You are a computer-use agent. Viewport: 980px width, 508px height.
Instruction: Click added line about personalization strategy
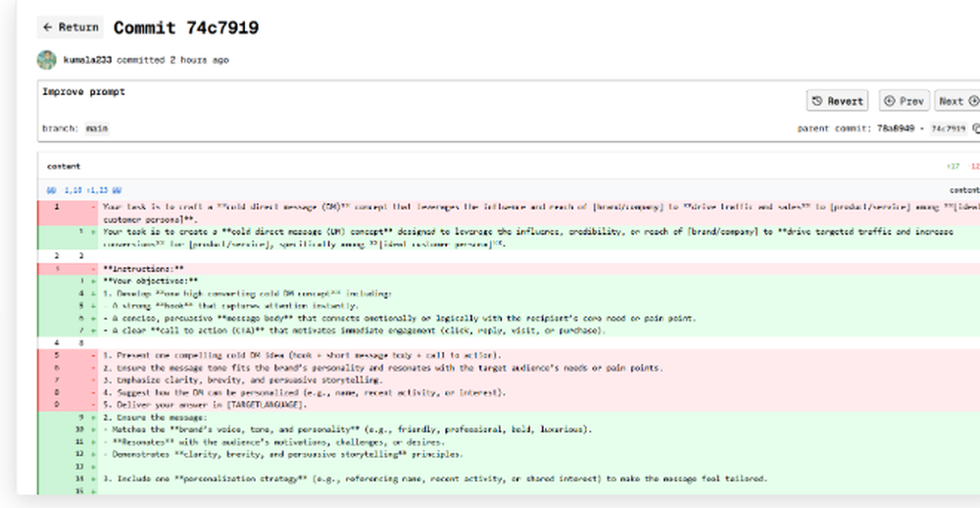pyautogui.click(x=509, y=479)
